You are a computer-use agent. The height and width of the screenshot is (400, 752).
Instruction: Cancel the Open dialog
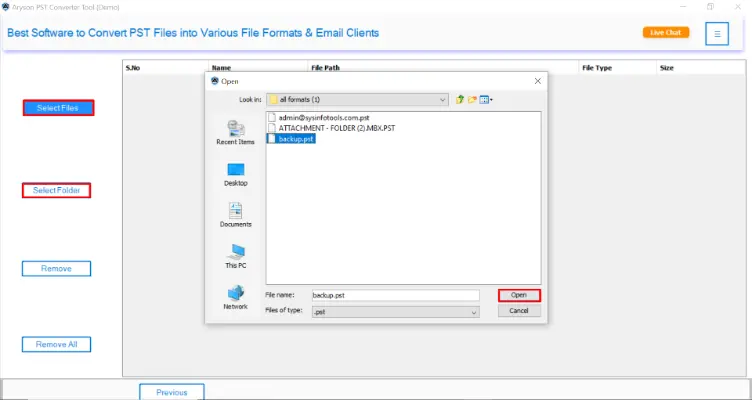[x=519, y=311]
